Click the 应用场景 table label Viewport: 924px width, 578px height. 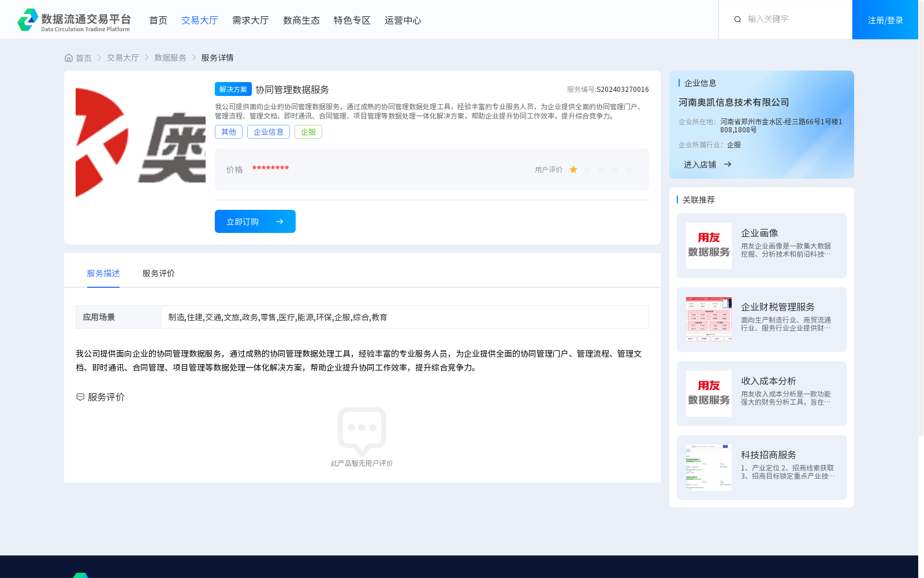[x=99, y=317]
